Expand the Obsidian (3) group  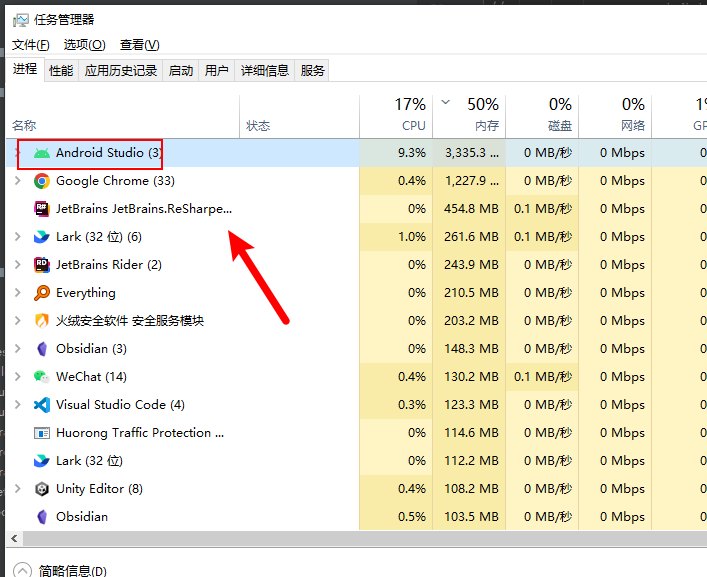[x=18, y=348]
